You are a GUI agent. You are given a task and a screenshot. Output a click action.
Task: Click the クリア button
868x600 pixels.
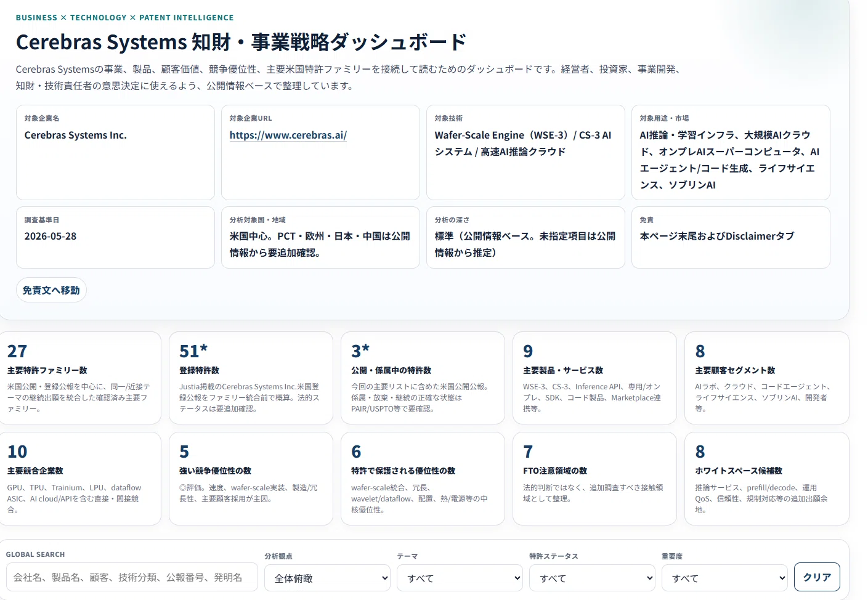tap(817, 577)
